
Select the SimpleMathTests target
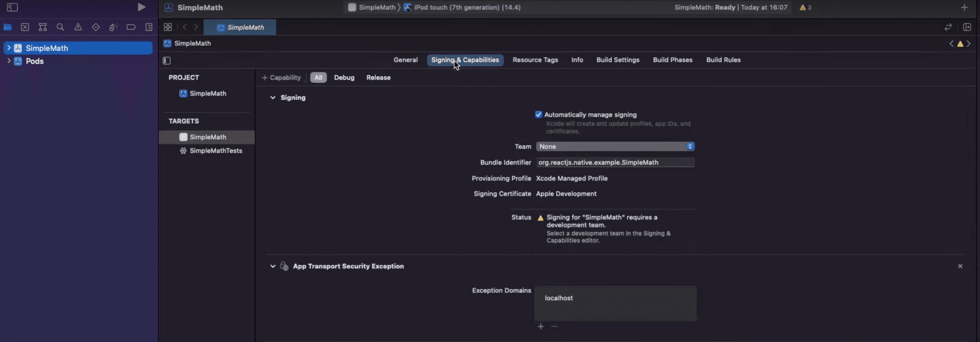coord(216,151)
